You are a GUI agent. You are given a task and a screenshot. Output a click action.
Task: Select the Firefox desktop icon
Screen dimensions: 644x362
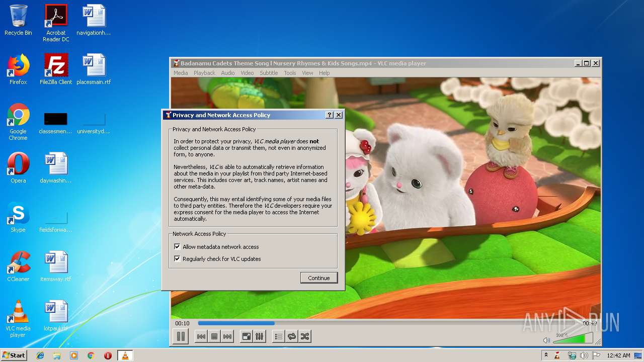pyautogui.click(x=18, y=69)
